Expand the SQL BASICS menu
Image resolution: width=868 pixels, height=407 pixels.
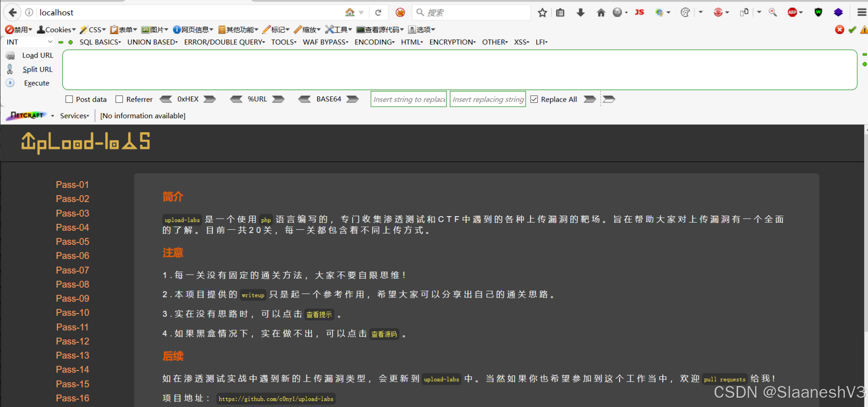coord(100,42)
